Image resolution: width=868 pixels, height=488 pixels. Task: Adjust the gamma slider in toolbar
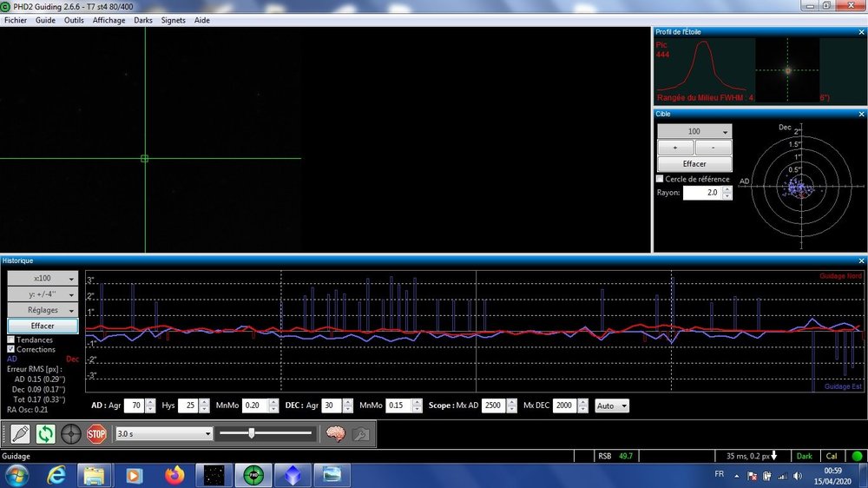(252, 433)
